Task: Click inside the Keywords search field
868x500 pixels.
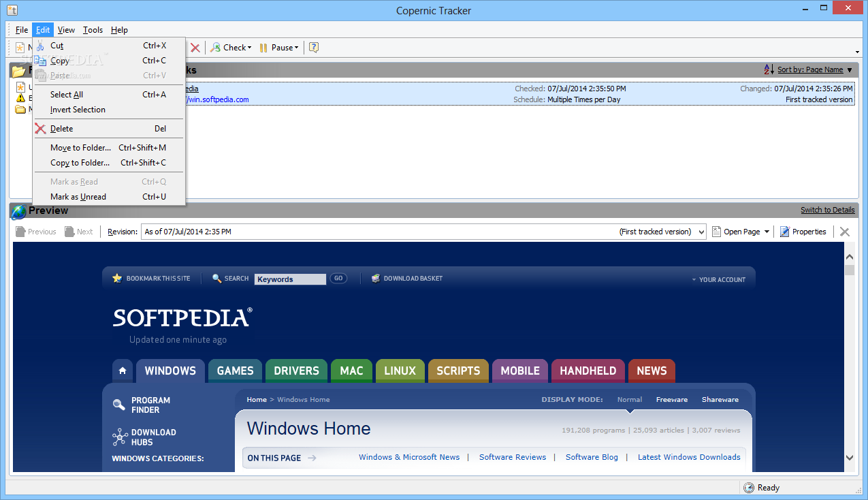Action: pyautogui.click(x=291, y=279)
